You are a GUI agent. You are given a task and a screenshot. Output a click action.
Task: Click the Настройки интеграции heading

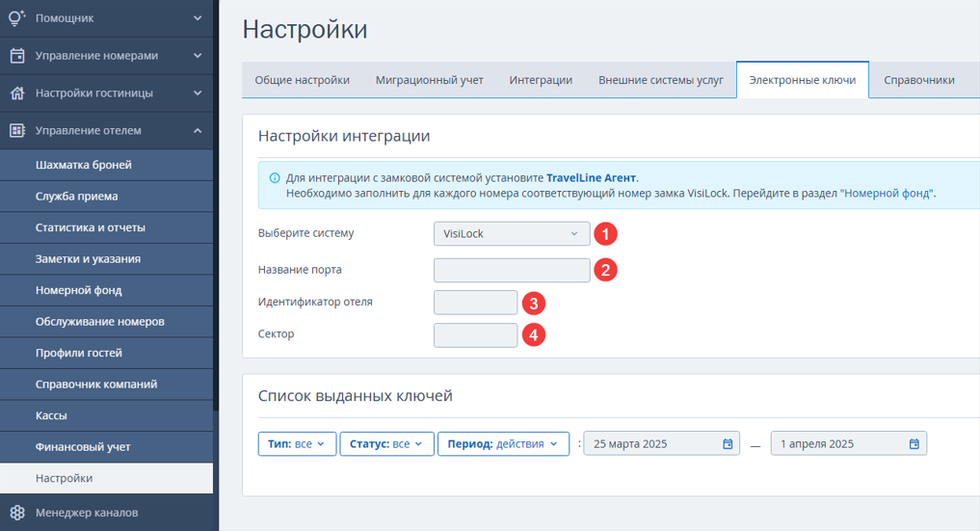(344, 136)
